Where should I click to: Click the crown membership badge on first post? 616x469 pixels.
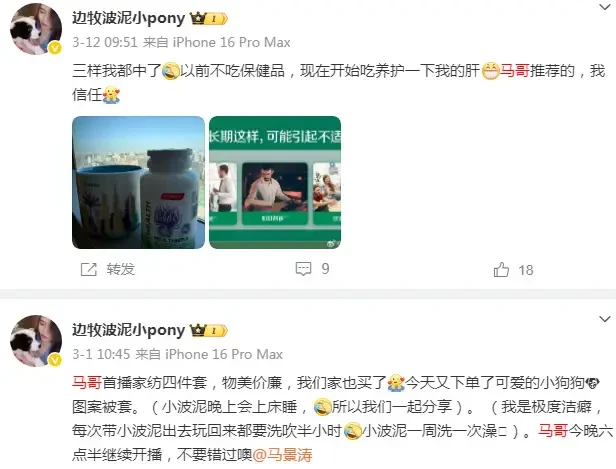[x=209, y=18]
